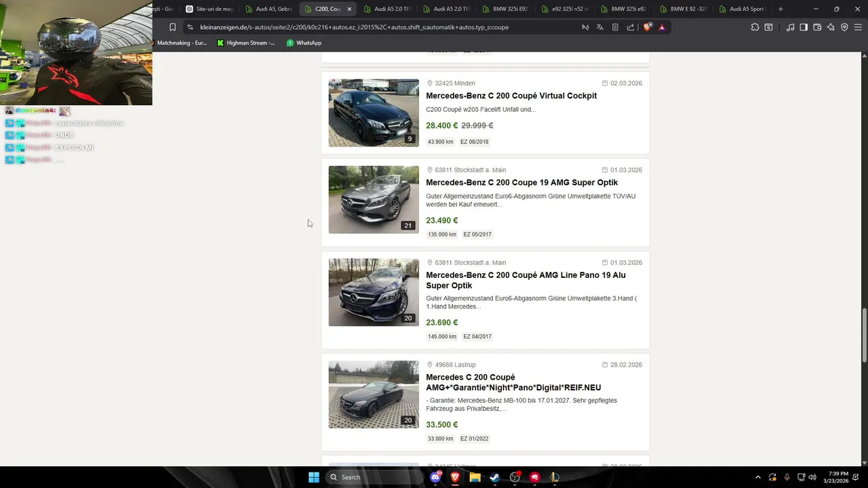Close the C200 Coupe tab
868x488 pixels.
pyautogui.click(x=349, y=9)
